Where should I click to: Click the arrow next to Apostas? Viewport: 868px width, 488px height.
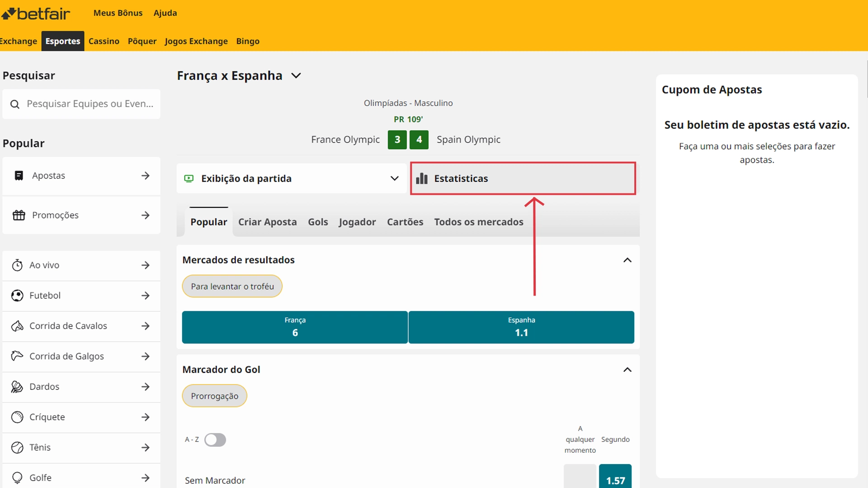(145, 176)
